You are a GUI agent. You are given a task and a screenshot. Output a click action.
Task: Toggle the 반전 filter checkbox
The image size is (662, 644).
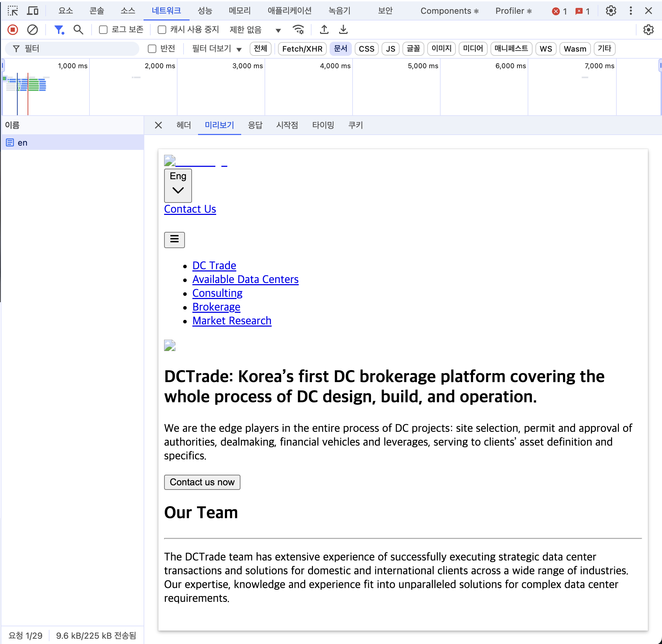152,49
